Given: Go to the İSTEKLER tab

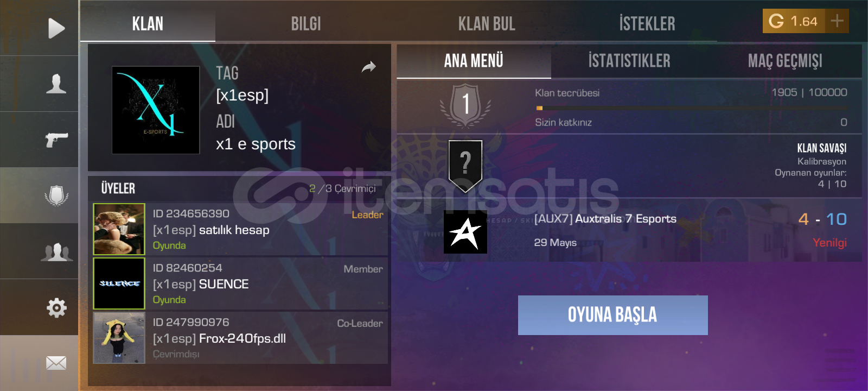Looking at the screenshot, I should pos(647,24).
